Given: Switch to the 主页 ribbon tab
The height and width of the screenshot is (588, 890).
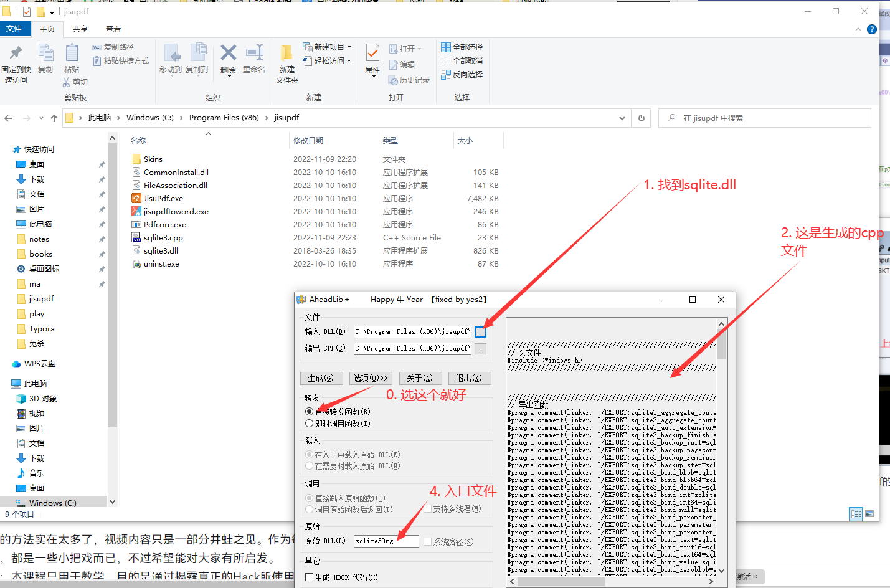Looking at the screenshot, I should pos(47,29).
